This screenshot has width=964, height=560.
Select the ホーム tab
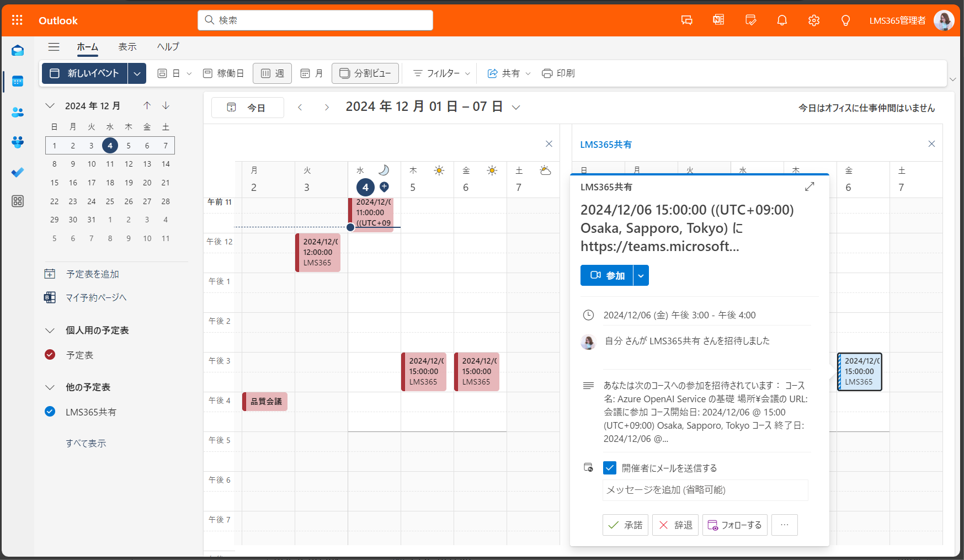(87, 47)
